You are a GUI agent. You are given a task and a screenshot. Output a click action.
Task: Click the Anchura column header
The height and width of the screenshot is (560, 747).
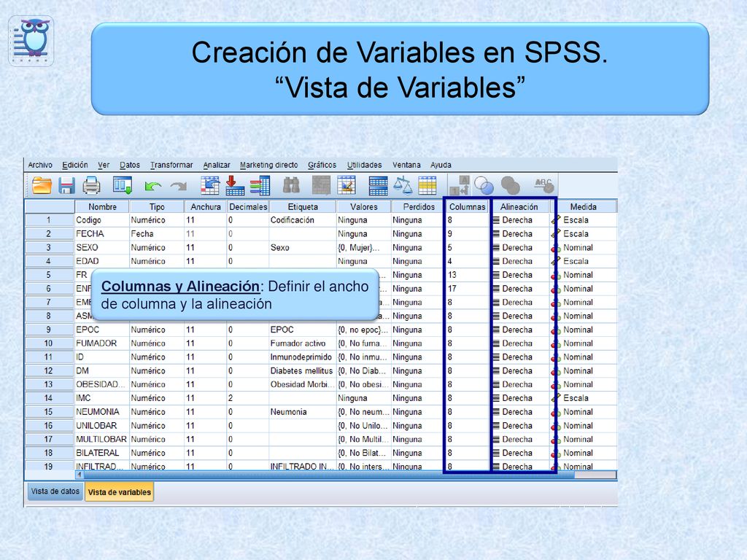205,206
